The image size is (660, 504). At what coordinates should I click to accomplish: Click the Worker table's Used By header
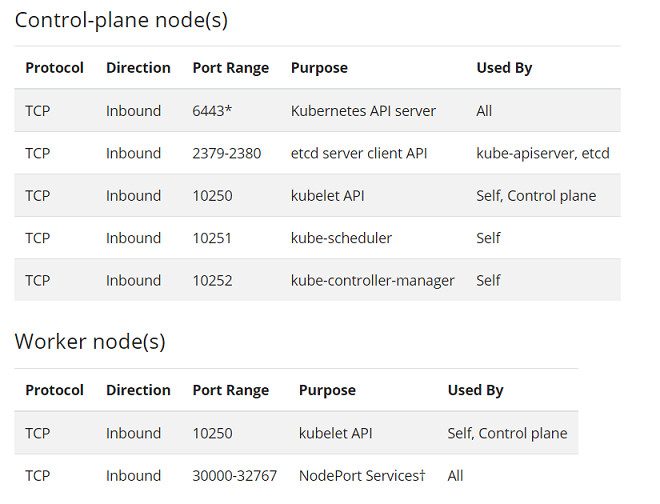476,390
